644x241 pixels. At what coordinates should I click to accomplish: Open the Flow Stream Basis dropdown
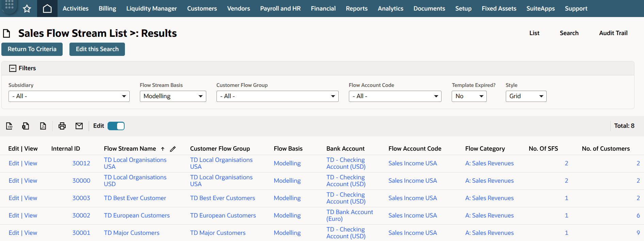pyautogui.click(x=173, y=96)
